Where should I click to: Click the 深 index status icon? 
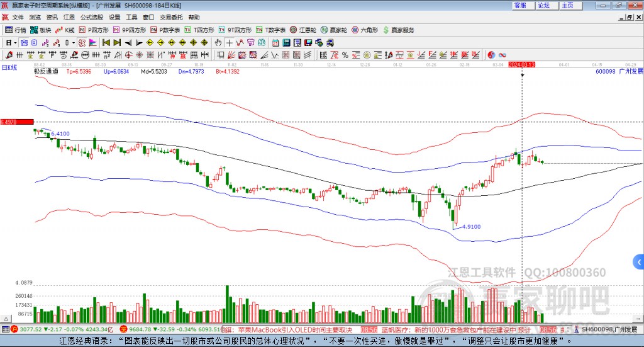point(123,329)
